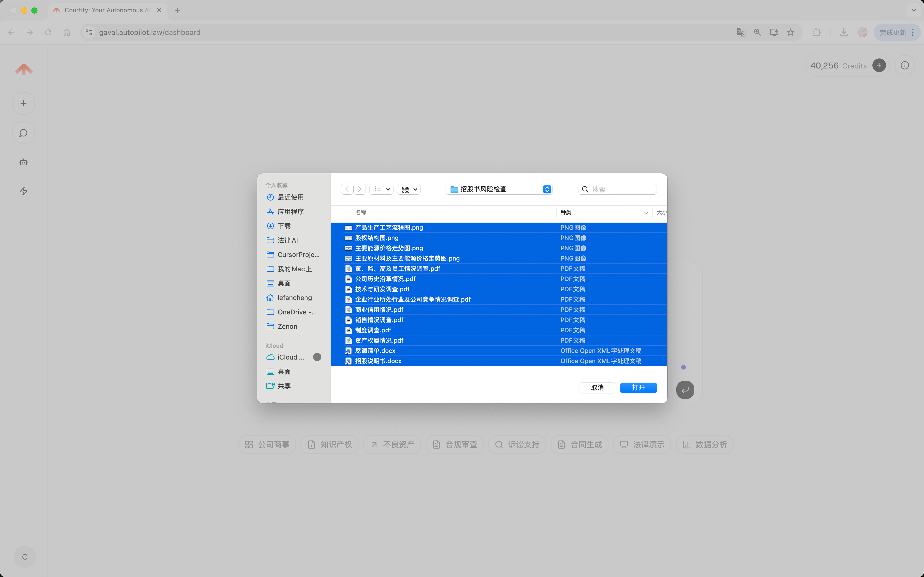Click the info icon next to the credits counter
924x577 pixels.
coord(904,65)
